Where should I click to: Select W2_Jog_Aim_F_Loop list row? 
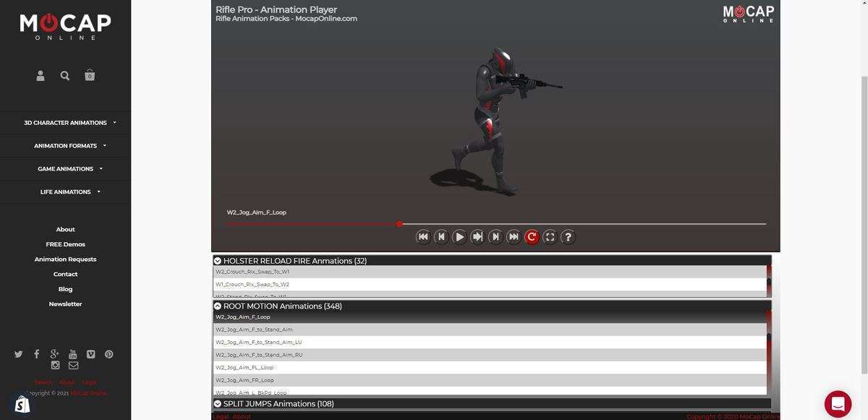pos(490,317)
